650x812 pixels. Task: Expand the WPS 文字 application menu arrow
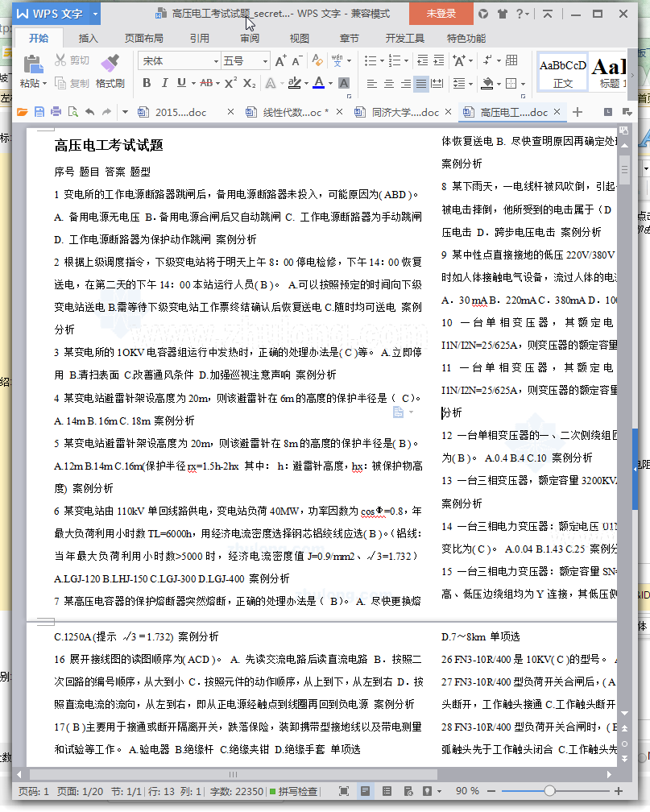(x=95, y=14)
